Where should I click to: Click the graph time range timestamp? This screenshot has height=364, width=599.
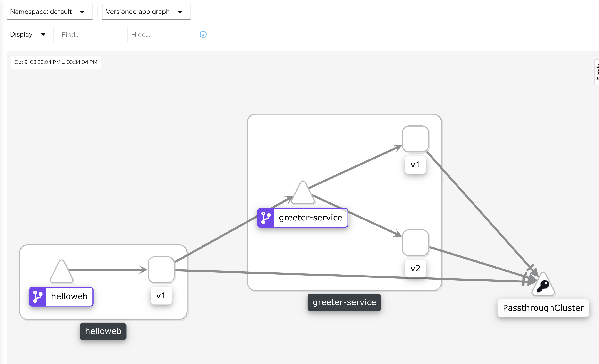click(x=56, y=62)
